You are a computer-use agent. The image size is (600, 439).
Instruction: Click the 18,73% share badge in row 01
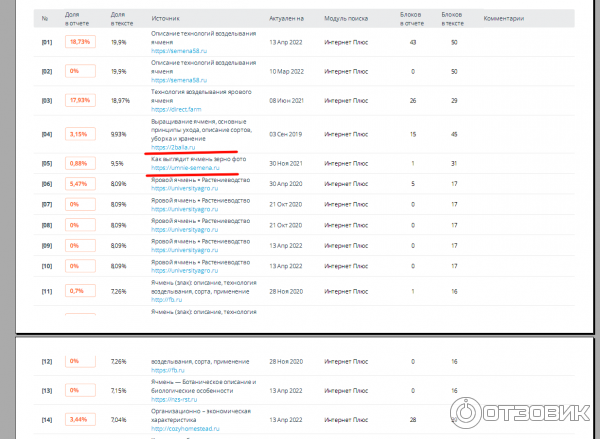pos(80,42)
